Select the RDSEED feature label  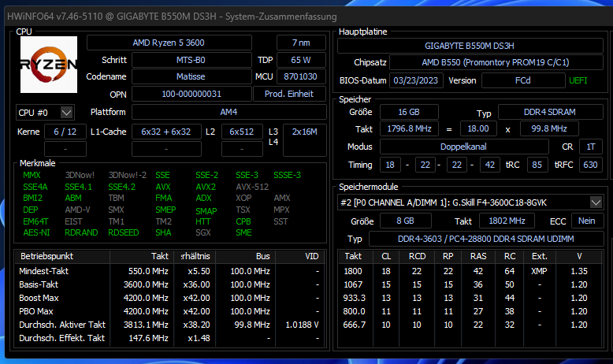pyautogui.click(x=124, y=232)
